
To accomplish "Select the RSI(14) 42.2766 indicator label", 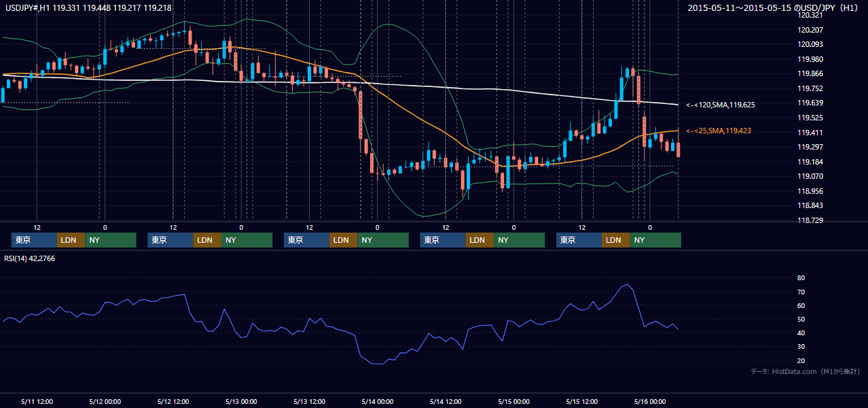I will click(x=30, y=258).
